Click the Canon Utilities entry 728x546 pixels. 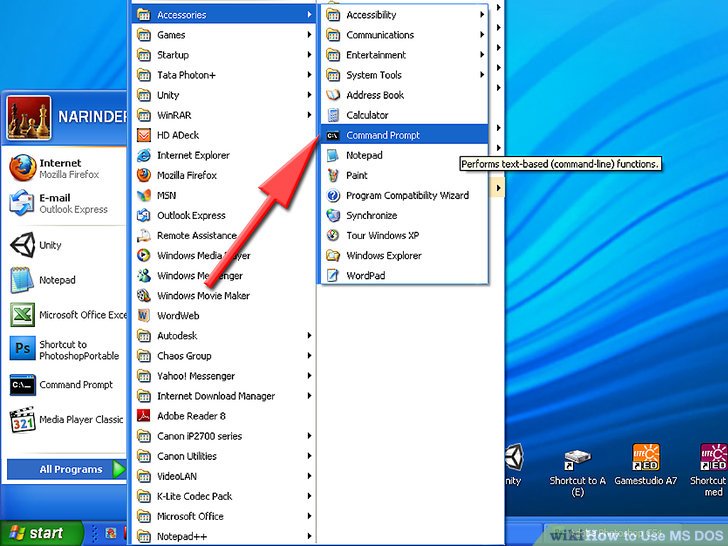[224, 456]
